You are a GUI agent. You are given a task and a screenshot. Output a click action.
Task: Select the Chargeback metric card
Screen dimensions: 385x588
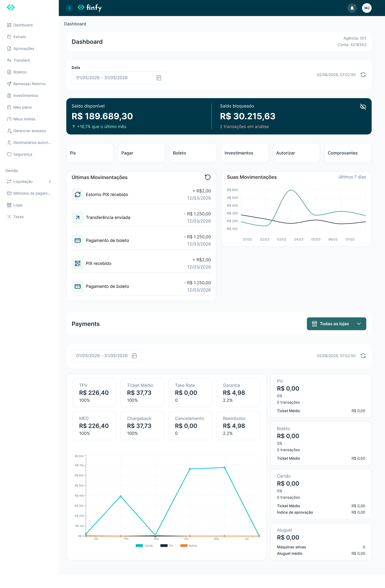[142, 426]
